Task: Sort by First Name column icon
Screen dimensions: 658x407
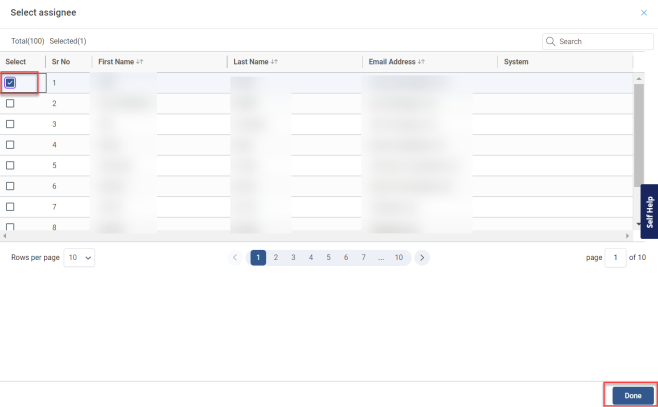Action: click(141, 62)
